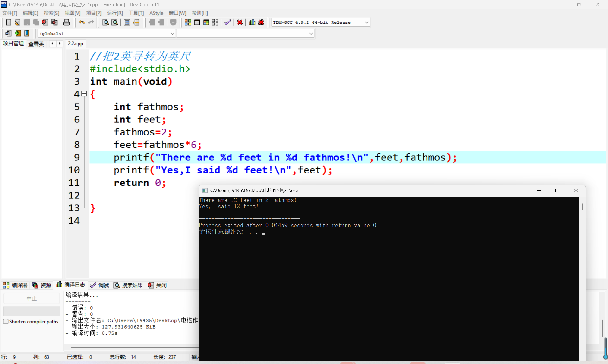Open the 运行[R] menu

pos(115,13)
